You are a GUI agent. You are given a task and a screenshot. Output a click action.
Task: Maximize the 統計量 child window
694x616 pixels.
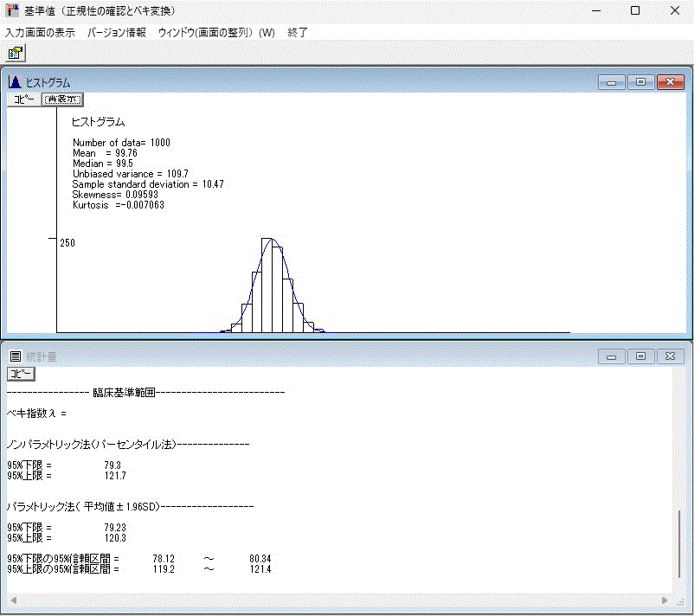pos(641,356)
